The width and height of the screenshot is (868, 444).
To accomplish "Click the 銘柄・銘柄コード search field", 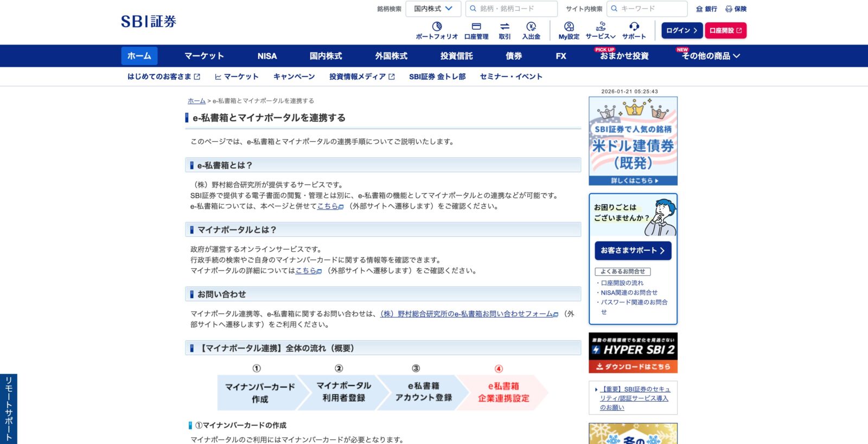I will point(517,9).
